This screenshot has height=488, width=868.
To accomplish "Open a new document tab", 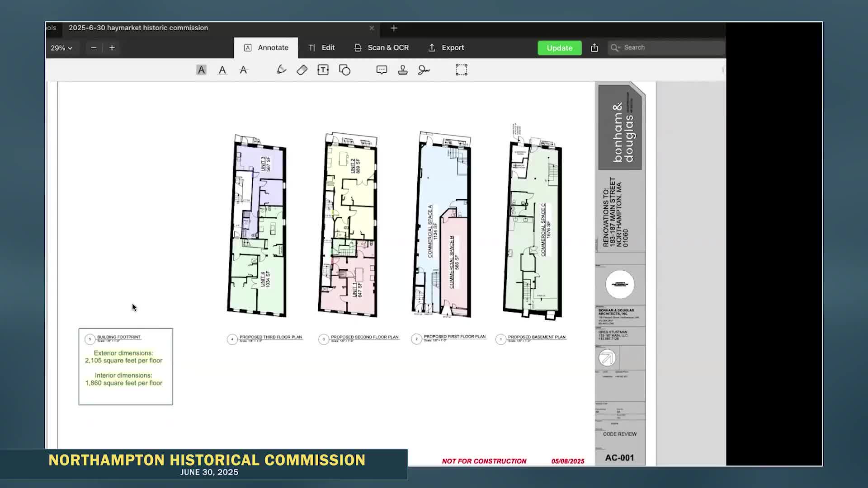I will pos(393,28).
